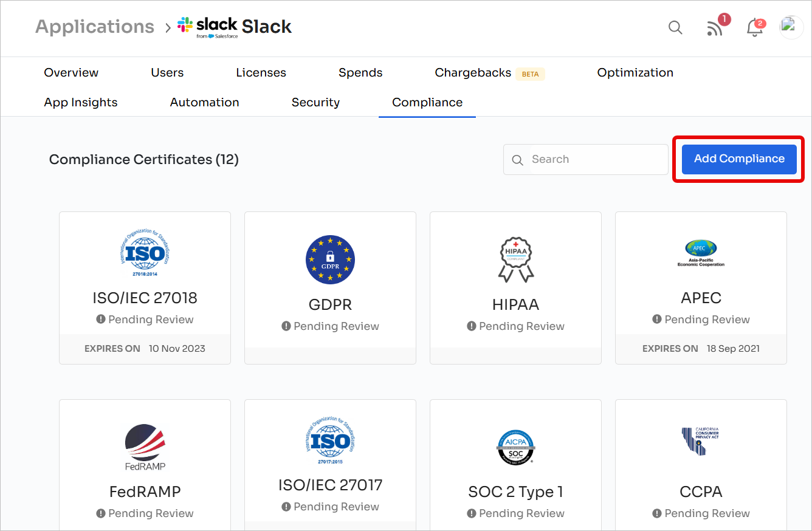
Task: Click the pending status icon under APEC
Action: click(x=657, y=320)
